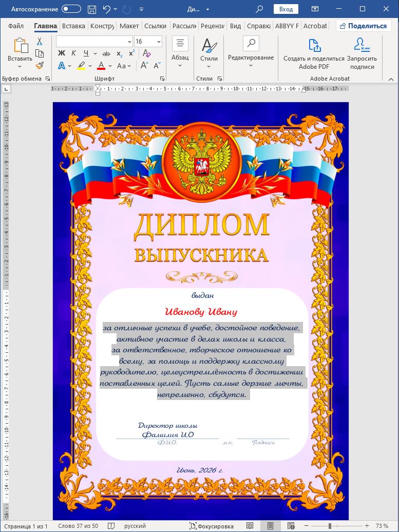Switch to Print Layout view icon

click(271, 526)
